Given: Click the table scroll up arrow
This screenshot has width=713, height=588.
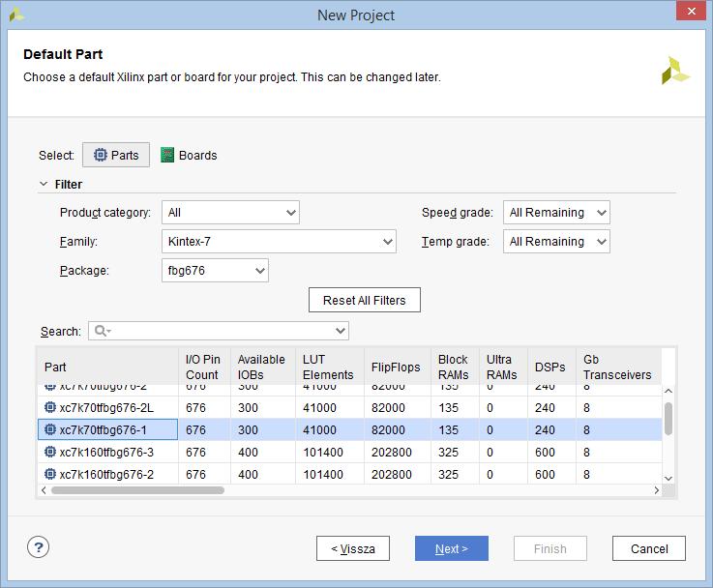Looking at the screenshot, I should click(x=668, y=391).
